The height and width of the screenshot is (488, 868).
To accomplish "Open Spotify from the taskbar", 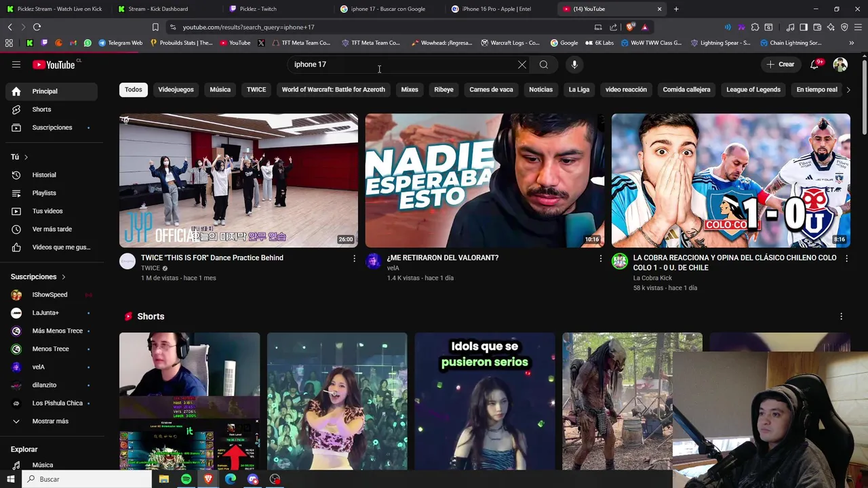I will click(186, 479).
